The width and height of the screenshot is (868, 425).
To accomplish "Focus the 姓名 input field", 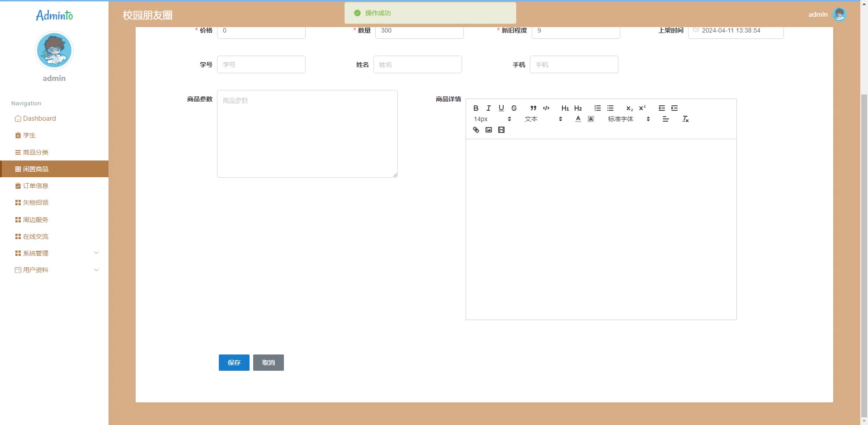I will click(x=418, y=65).
